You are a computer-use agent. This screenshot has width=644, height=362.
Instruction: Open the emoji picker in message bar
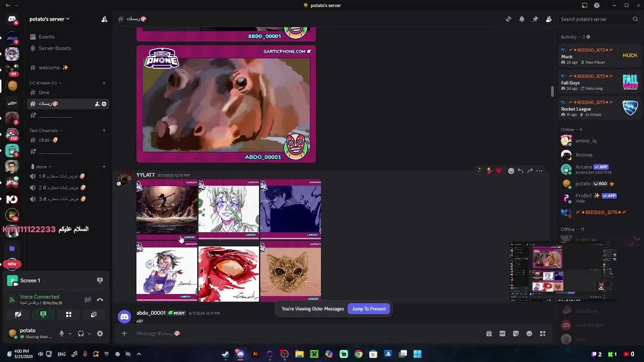click(529, 333)
